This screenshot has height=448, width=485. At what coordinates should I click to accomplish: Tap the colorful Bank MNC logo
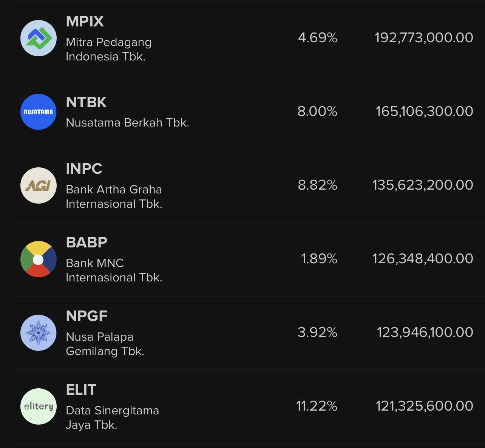pos(39,259)
